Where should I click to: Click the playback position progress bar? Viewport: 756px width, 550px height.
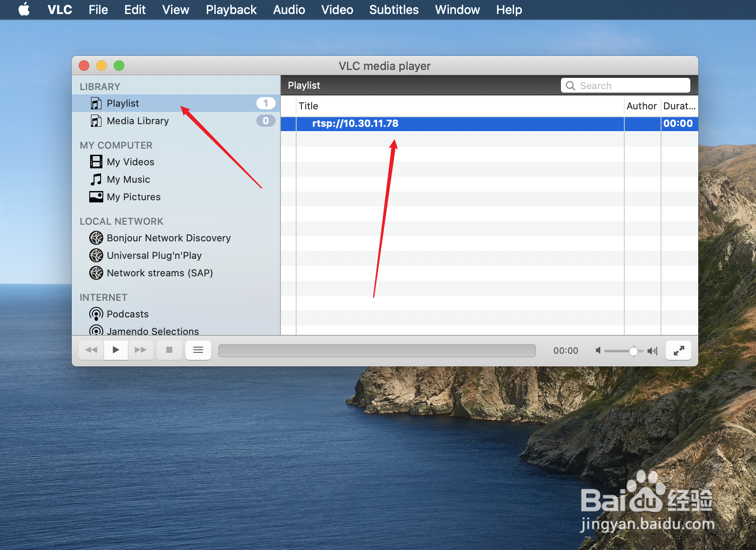[377, 351]
